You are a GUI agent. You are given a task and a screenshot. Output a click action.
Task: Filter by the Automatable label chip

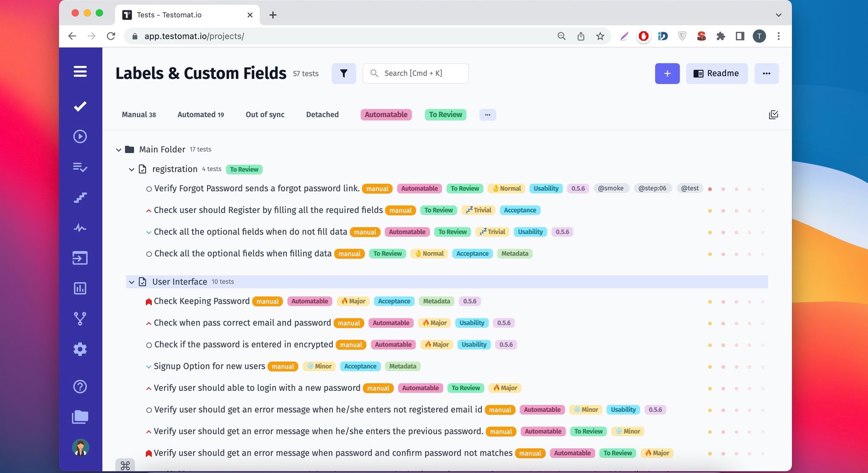(386, 115)
